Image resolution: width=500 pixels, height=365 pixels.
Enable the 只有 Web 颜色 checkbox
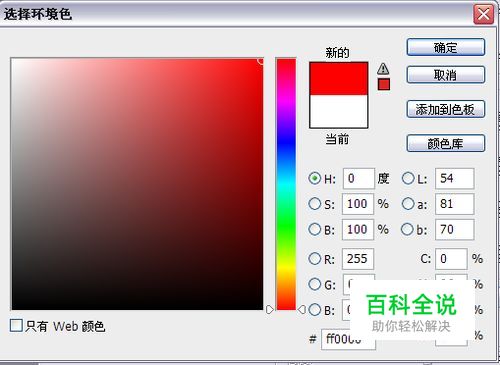[16, 325]
